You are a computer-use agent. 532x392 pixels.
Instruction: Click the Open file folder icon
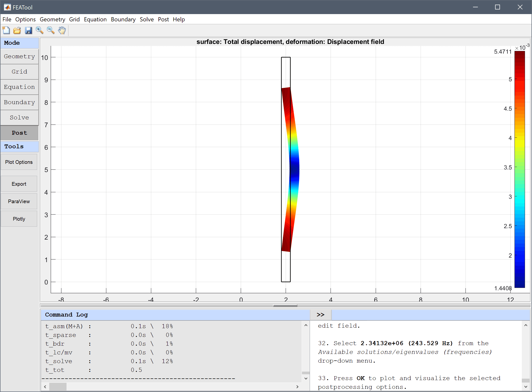17,30
